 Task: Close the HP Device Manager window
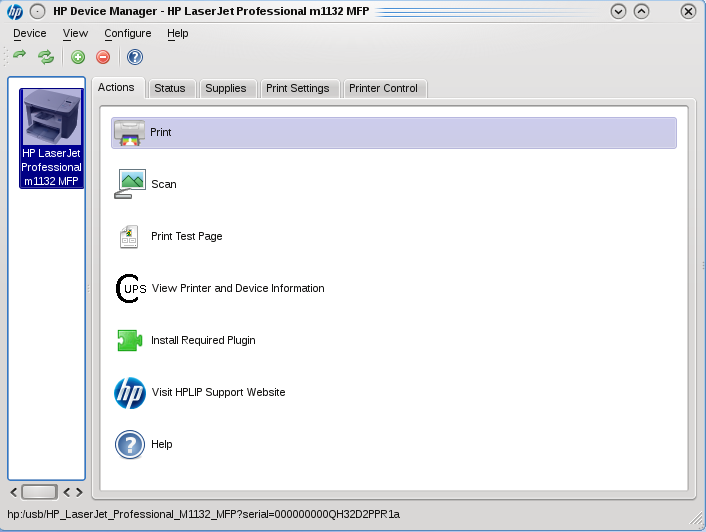(x=688, y=11)
